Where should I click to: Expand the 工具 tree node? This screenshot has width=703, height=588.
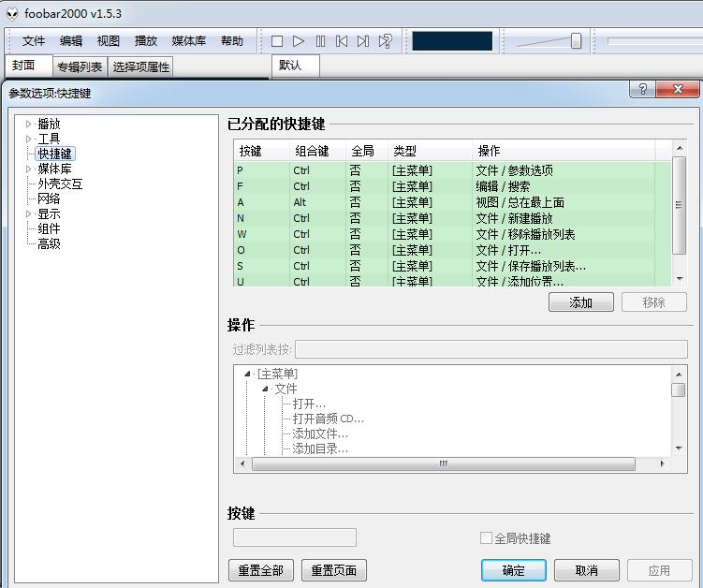[28, 139]
